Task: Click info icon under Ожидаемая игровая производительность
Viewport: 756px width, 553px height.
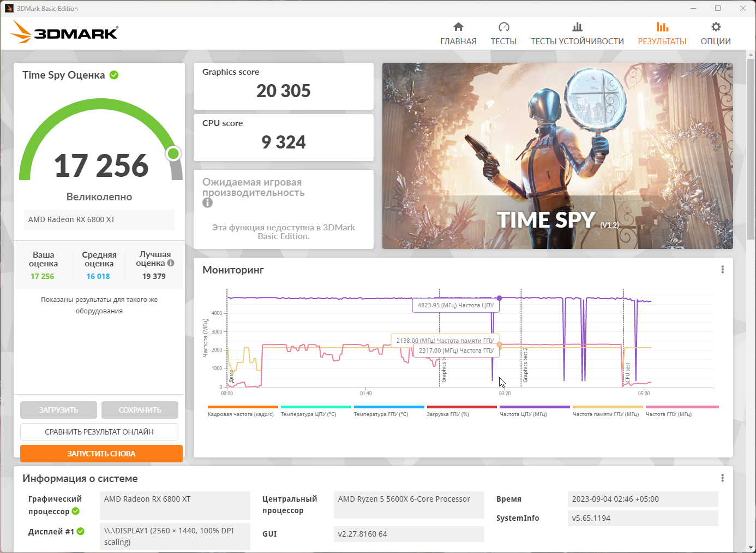Action: pyautogui.click(x=207, y=203)
